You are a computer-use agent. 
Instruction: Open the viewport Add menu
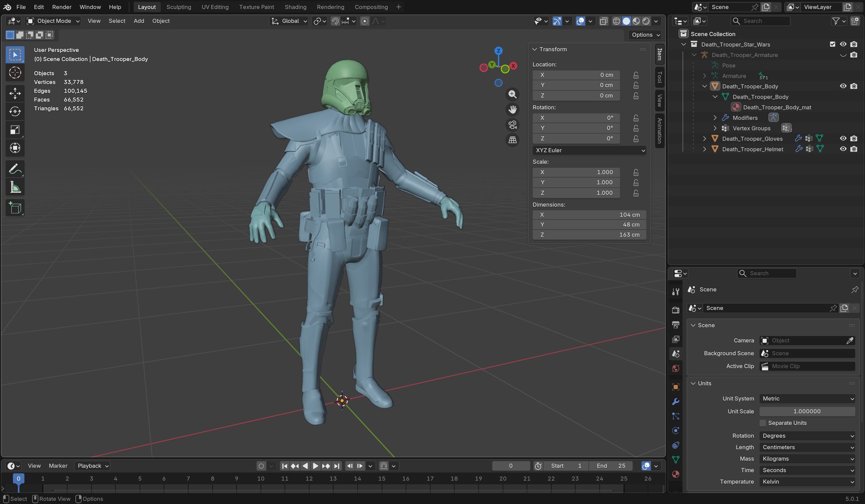139,21
